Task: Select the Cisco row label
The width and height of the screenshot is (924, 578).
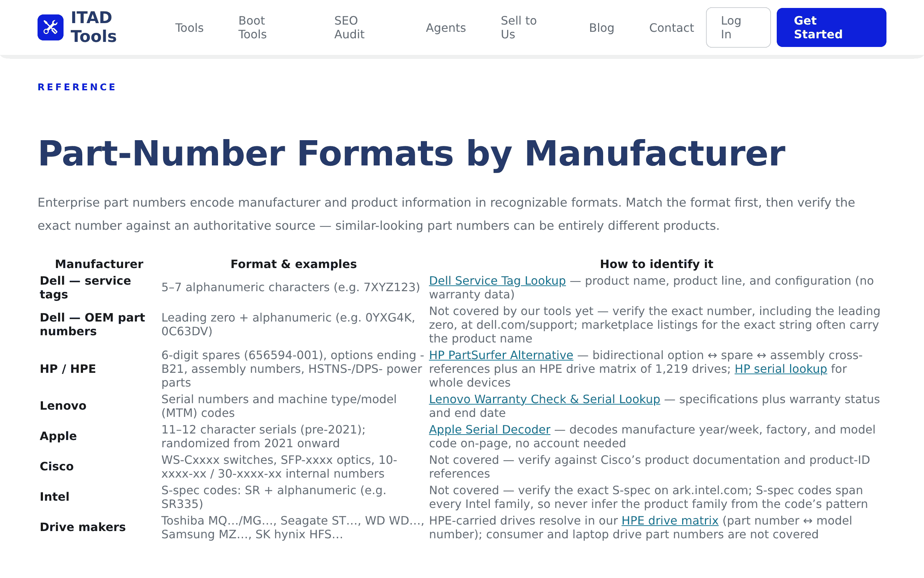Action: pyautogui.click(x=57, y=466)
